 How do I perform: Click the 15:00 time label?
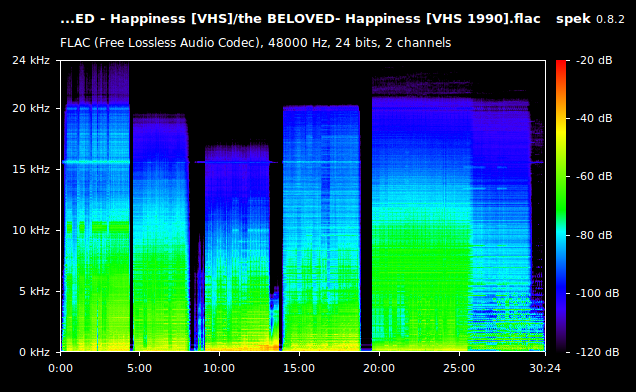point(299,368)
